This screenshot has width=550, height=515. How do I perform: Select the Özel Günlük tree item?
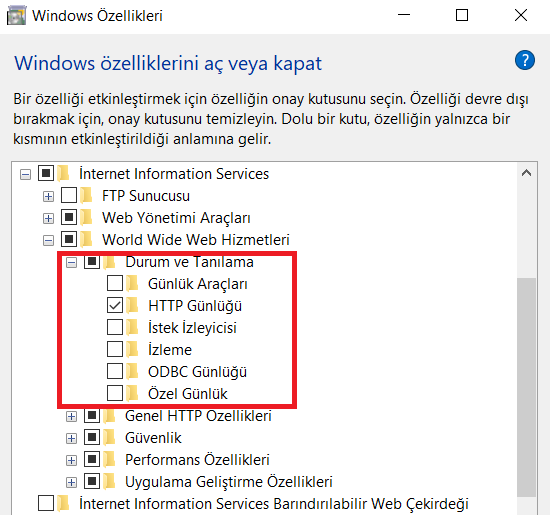pyautogui.click(x=188, y=394)
